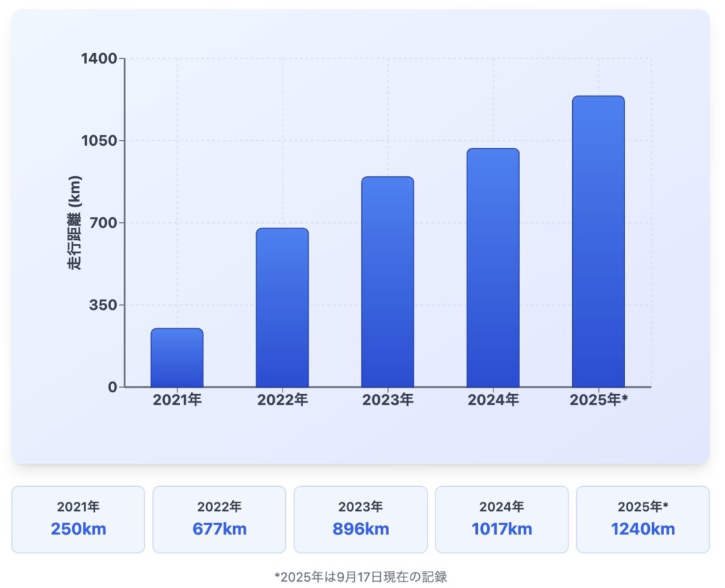Select the 2023年 896km summary card

coord(360,519)
